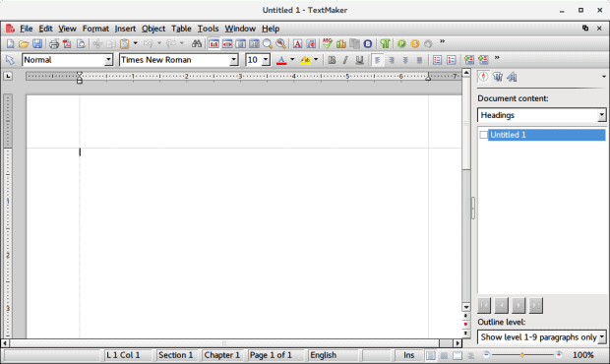The height and width of the screenshot is (364, 610).
Task: Click zoom in plus button in status bar
Action: click(559, 354)
